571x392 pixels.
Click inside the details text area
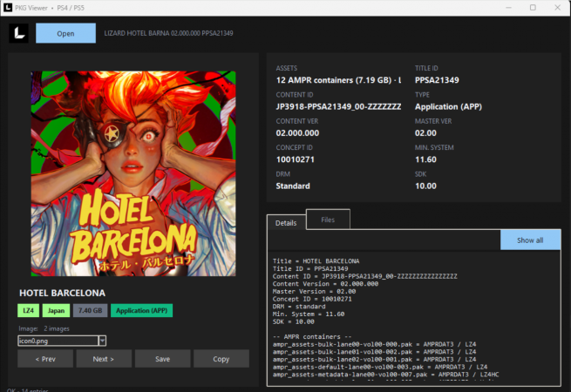click(414, 317)
